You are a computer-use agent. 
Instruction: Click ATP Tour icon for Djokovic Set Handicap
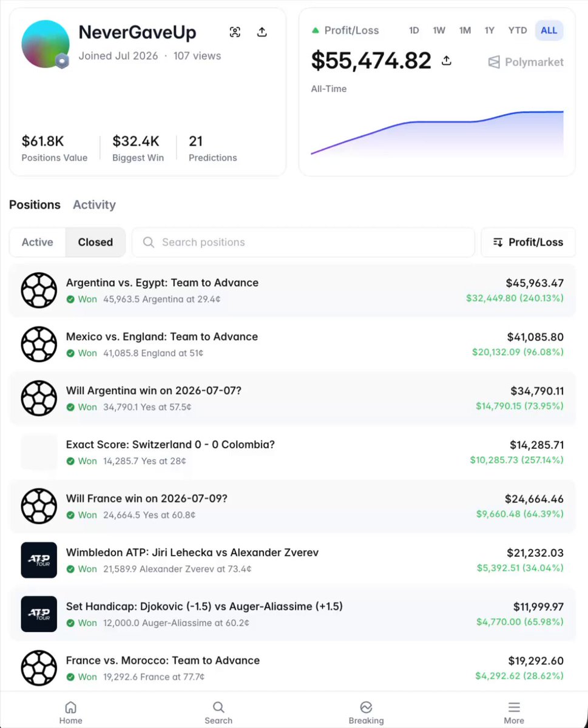(x=39, y=614)
